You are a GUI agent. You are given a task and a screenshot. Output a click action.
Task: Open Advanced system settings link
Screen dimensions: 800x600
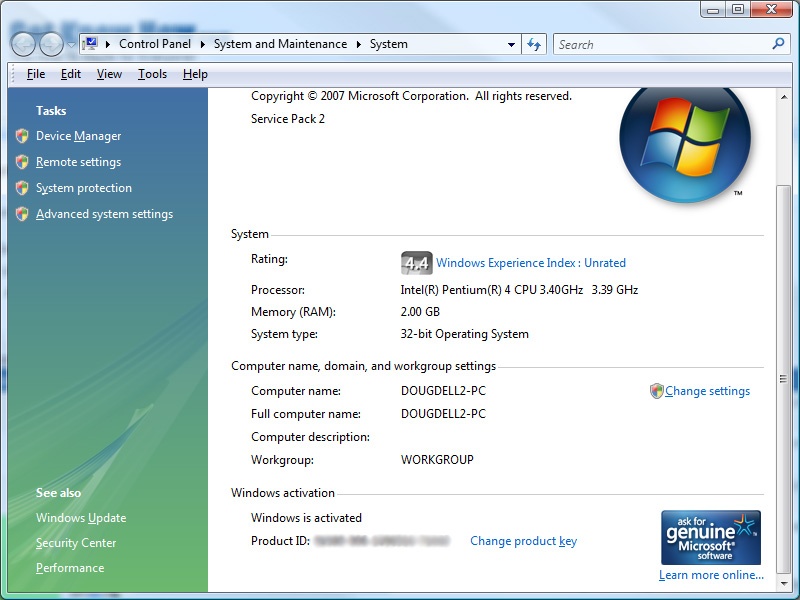click(105, 214)
